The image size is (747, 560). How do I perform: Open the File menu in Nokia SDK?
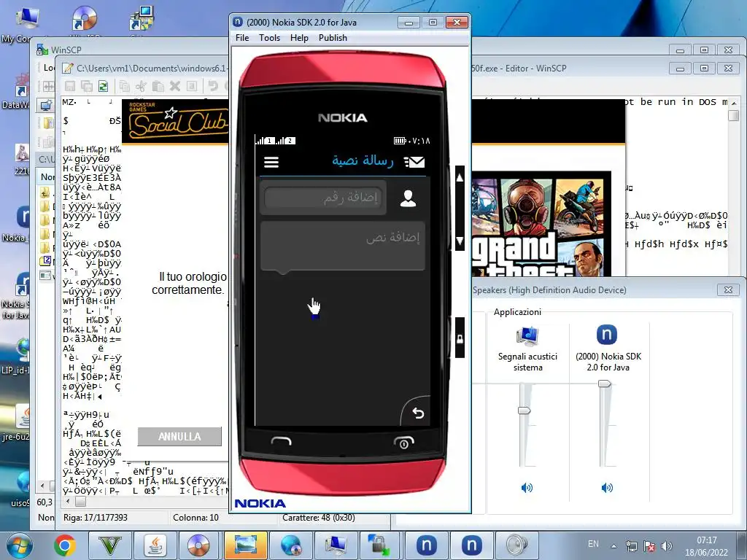pyautogui.click(x=242, y=38)
